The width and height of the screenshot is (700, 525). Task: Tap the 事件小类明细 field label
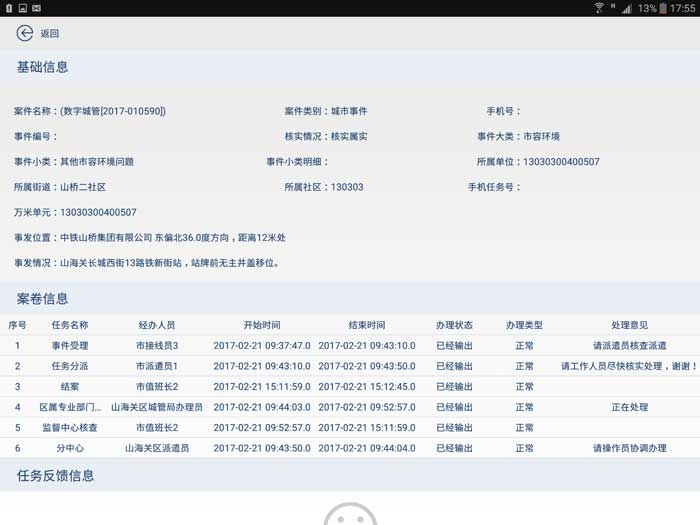[297, 162]
